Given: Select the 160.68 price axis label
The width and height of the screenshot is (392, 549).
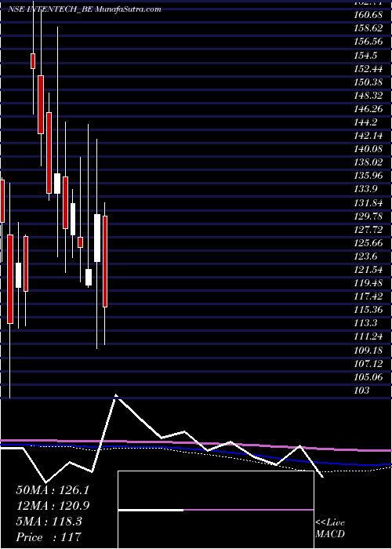Looking at the screenshot, I should pyautogui.click(x=368, y=15).
